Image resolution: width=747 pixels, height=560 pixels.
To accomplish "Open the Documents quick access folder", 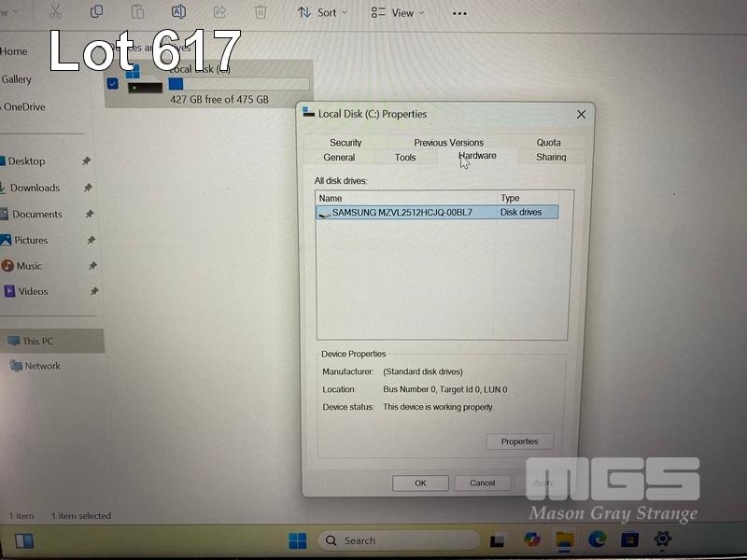I will [32, 215].
